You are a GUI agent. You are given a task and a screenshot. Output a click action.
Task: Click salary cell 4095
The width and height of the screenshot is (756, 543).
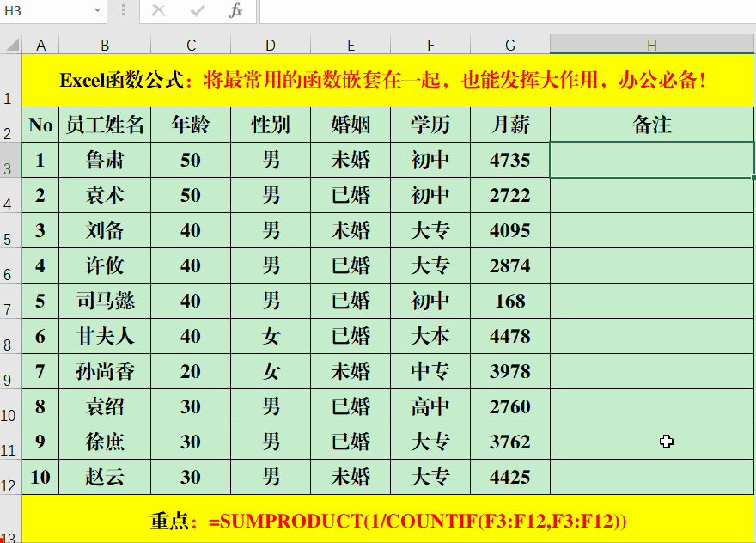(510, 230)
